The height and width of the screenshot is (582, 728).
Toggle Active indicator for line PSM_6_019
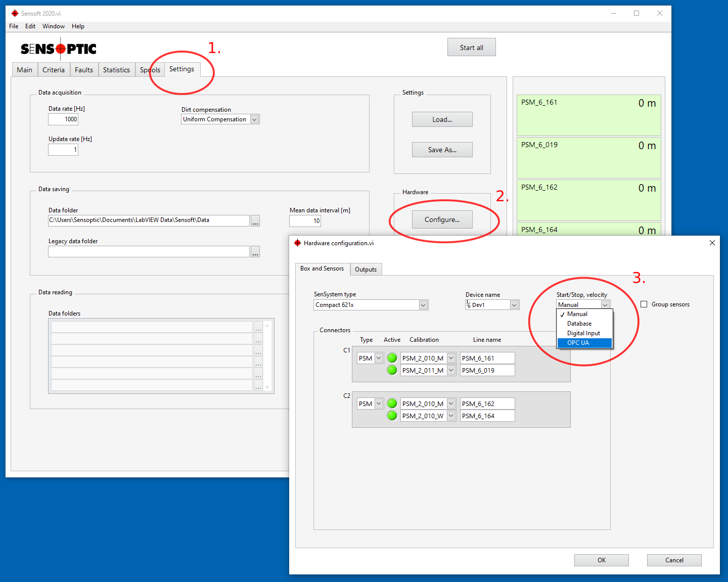392,370
